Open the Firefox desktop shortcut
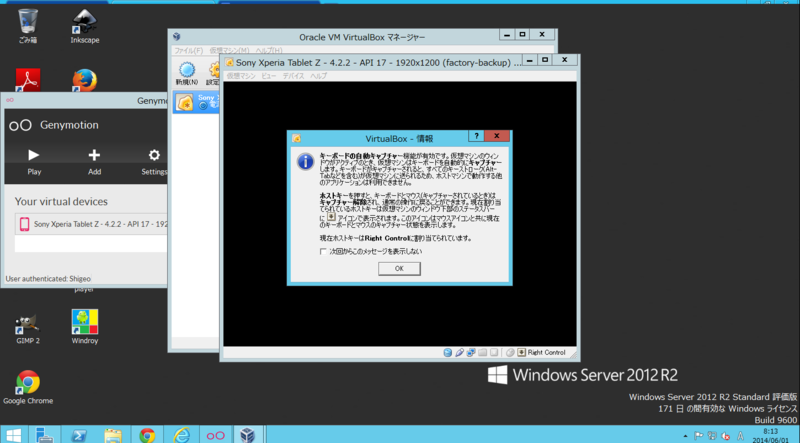Screen dimensions: 800x443 point(85,80)
